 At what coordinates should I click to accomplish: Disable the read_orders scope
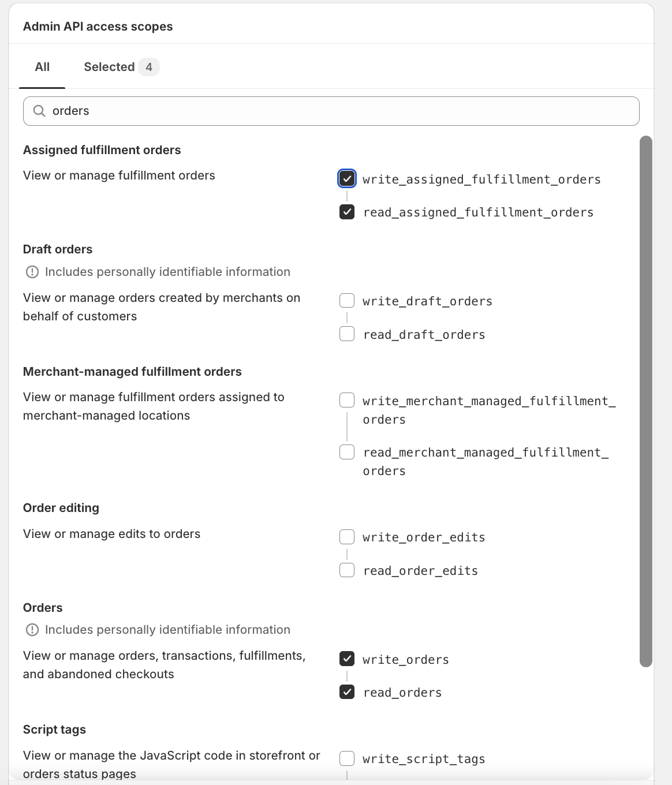tap(347, 692)
